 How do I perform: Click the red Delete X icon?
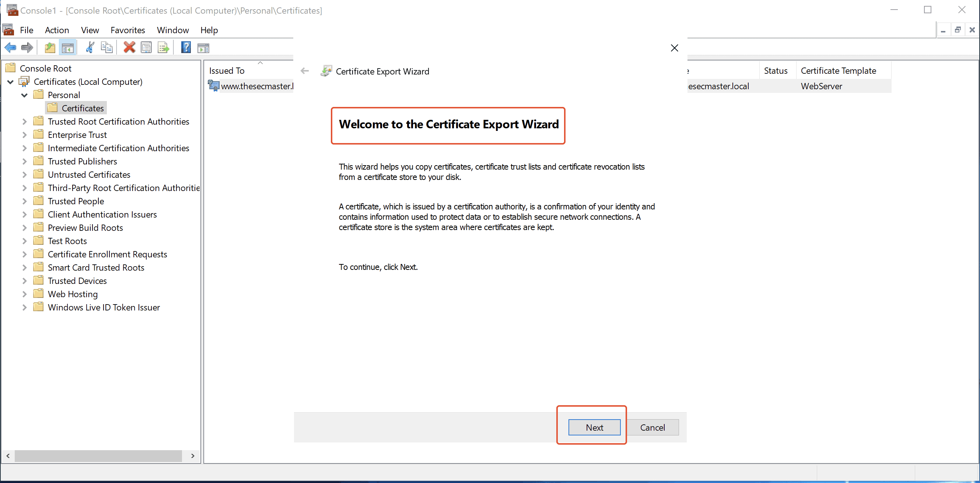click(x=129, y=48)
